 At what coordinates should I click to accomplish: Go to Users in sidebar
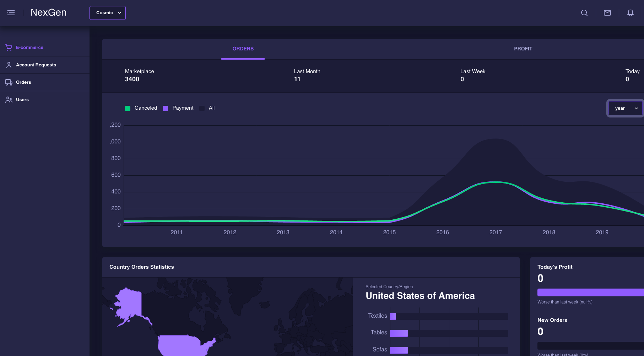click(45, 100)
